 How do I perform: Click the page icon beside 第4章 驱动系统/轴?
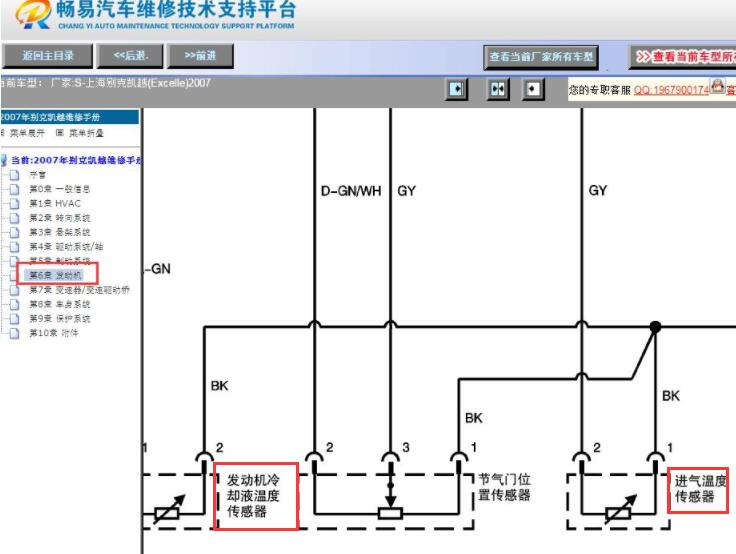(x=15, y=247)
